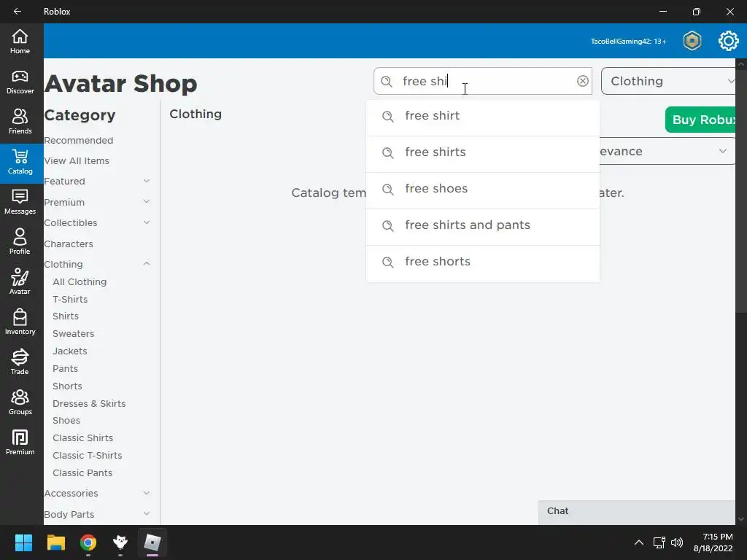Viewport: 747px width, 560px height.
Task: Open the Relevance sort dropdown
Action: click(667, 151)
